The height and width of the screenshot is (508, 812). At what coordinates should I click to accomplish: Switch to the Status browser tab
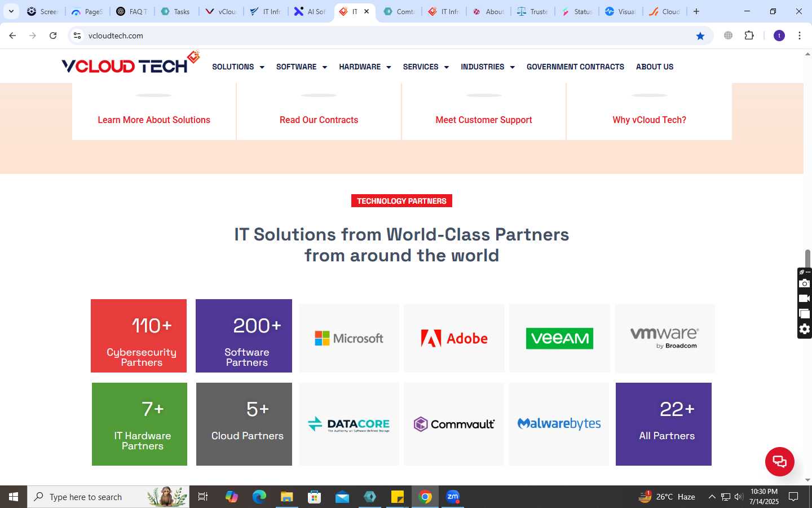tap(577, 11)
